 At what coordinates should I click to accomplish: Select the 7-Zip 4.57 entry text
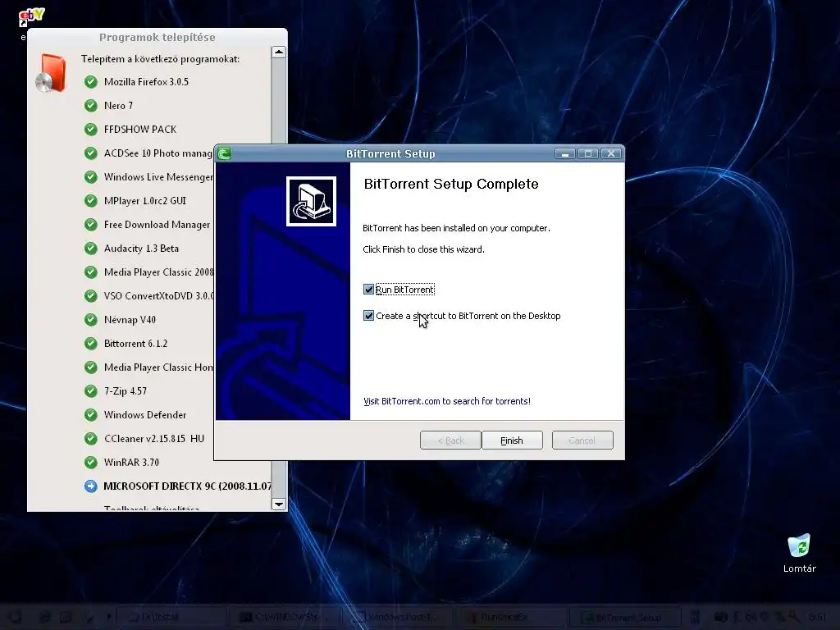(x=126, y=391)
